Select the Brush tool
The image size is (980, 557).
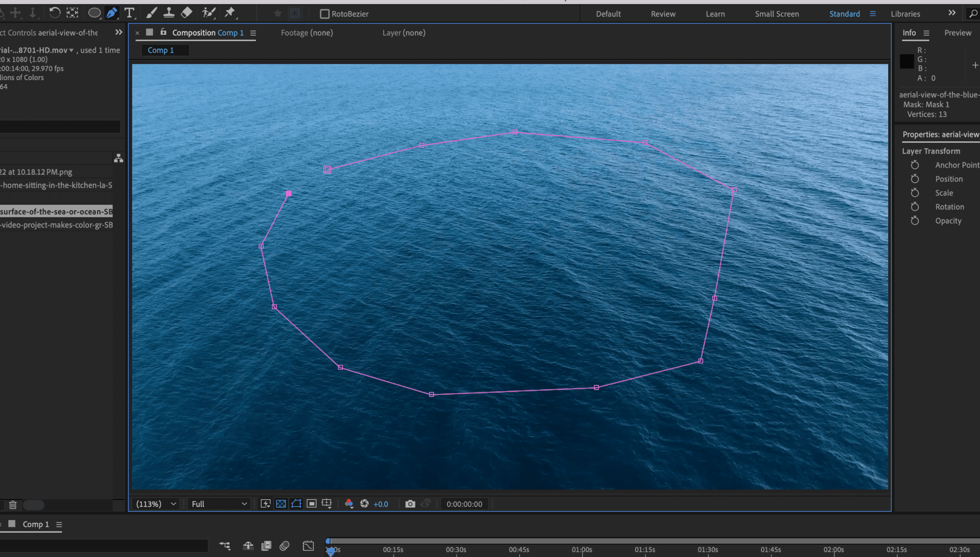[152, 13]
